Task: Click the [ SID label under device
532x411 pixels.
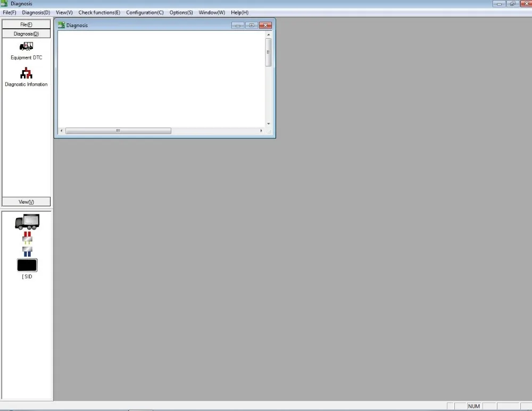Action: tap(27, 276)
